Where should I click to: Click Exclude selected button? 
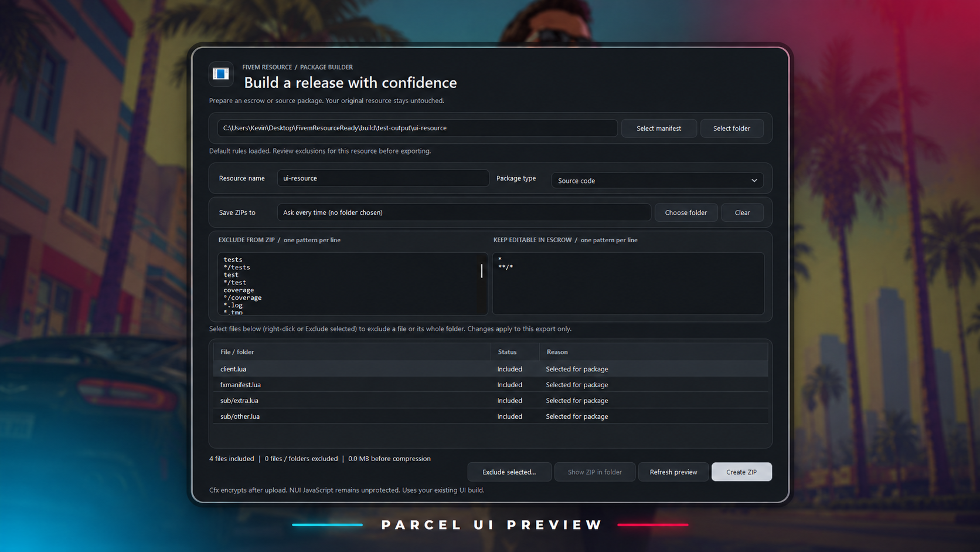[x=509, y=472]
